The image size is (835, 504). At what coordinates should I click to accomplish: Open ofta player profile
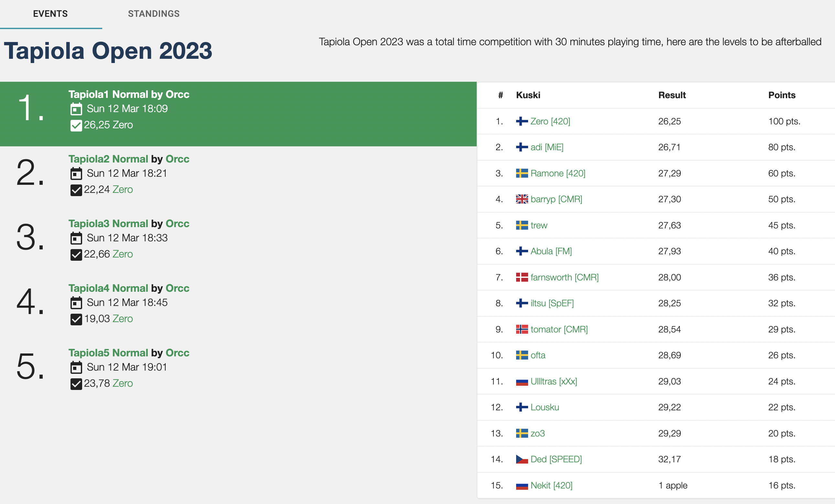click(x=538, y=355)
